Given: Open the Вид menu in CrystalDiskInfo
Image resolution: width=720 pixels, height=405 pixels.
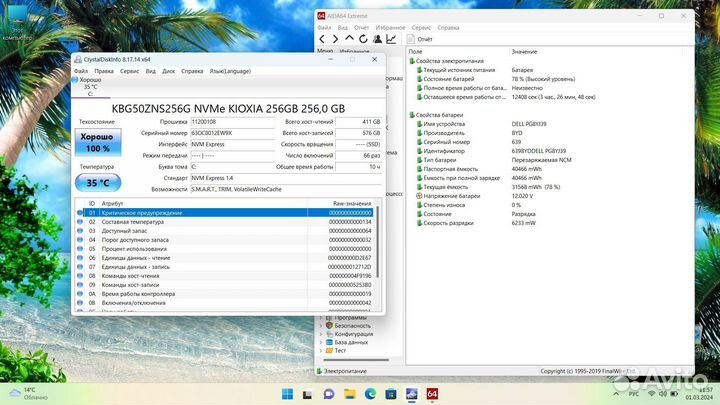Looking at the screenshot, I should tap(151, 71).
